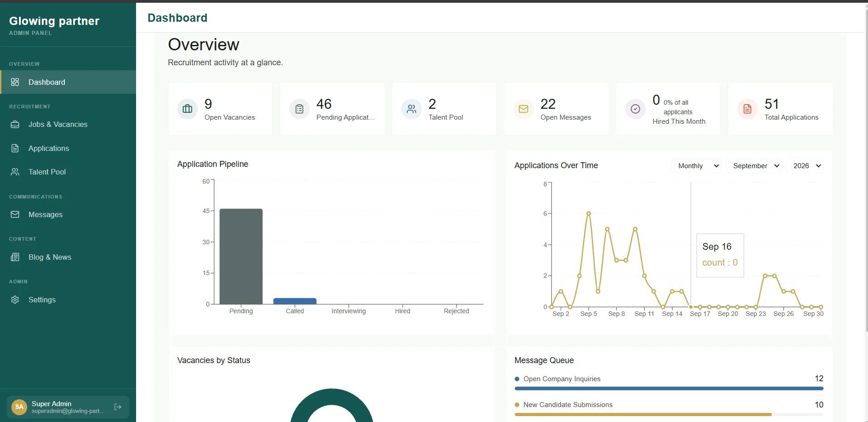The image size is (868, 422).
Task: Click the Talent Pool people icon in sidebar
Action: pyautogui.click(x=15, y=172)
